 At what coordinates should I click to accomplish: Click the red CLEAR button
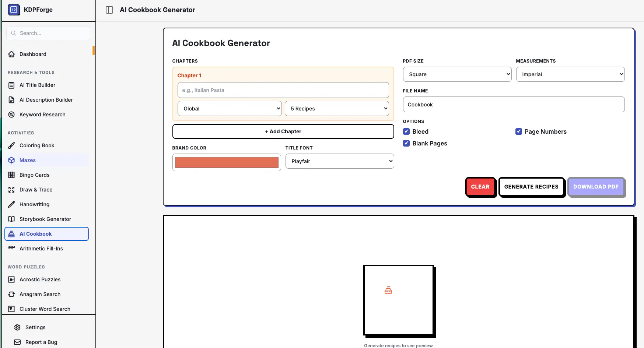(480, 187)
